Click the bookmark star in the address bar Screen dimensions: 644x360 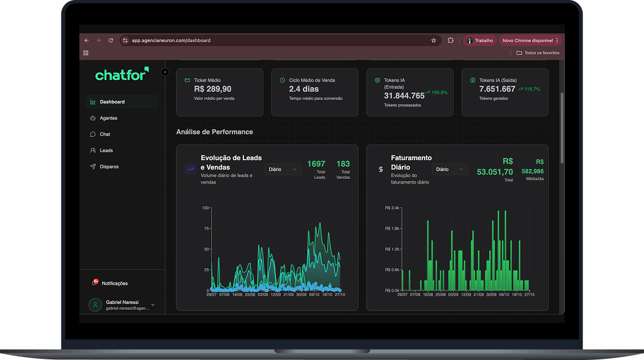tap(433, 40)
